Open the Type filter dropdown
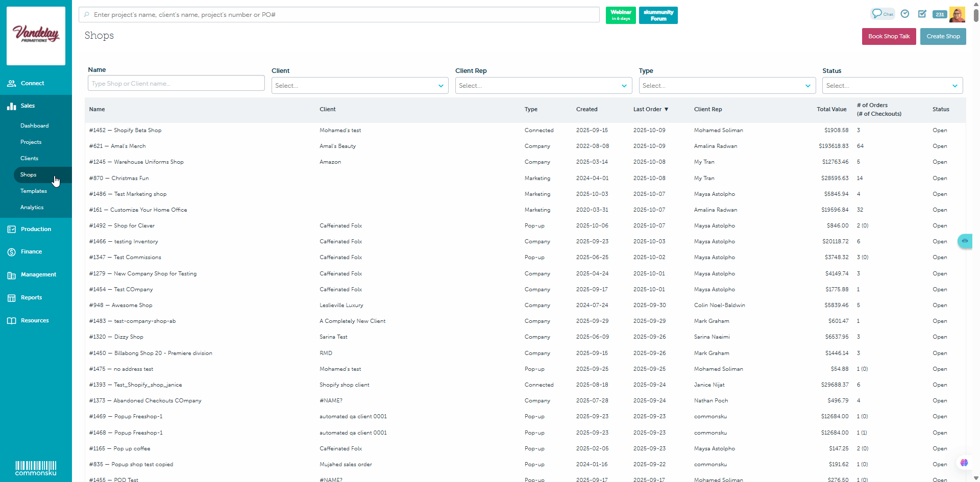980x482 pixels. 726,86
